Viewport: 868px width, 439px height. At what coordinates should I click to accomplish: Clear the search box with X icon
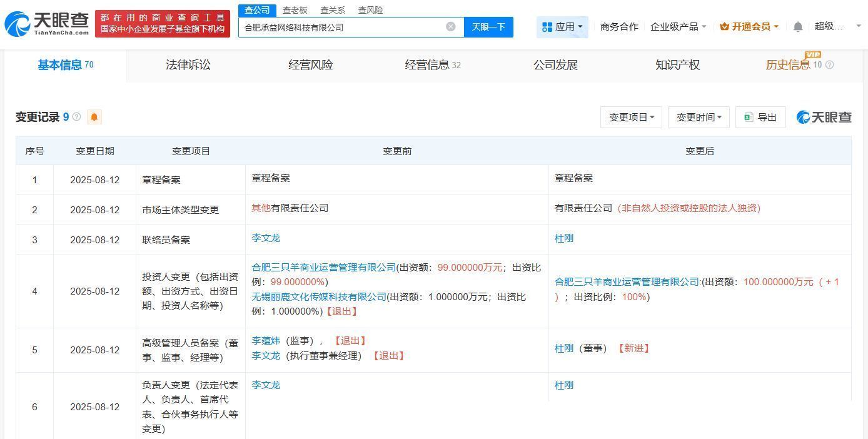pos(450,27)
